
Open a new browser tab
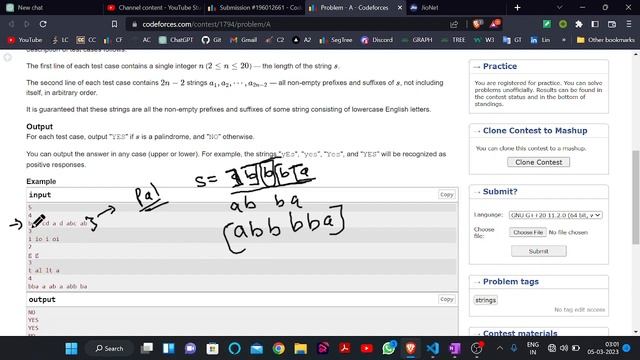click(517, 7)
